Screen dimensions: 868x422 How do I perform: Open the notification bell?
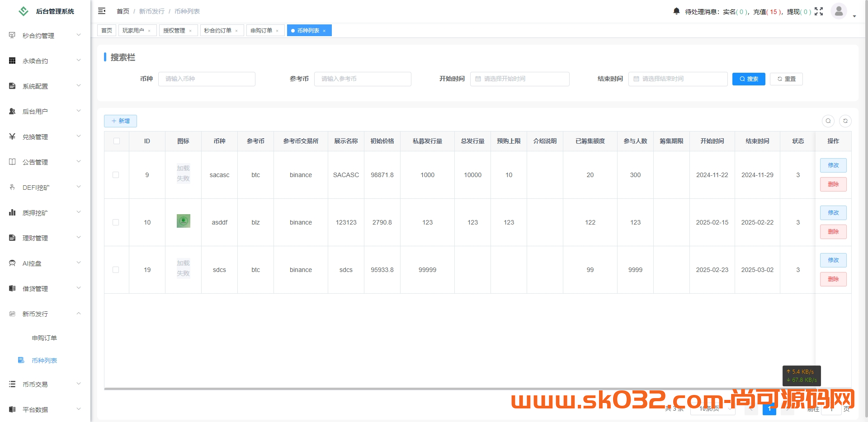676,11
